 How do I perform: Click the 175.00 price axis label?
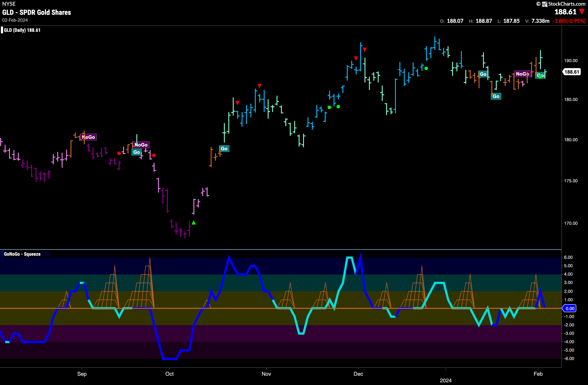pos(571,181)
